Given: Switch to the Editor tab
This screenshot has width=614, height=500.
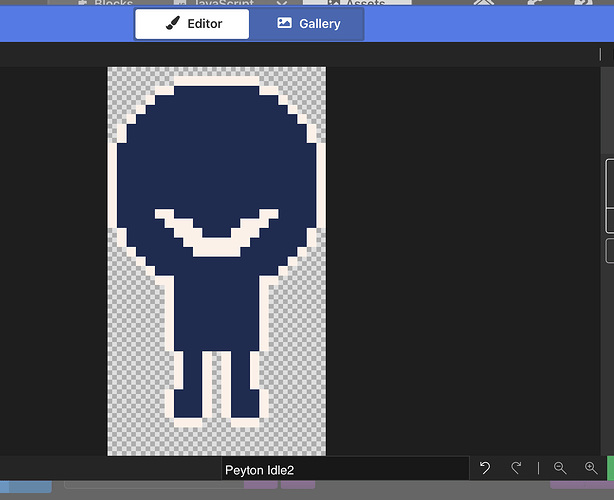Looking at the screenshot, I should click(192, 24).
